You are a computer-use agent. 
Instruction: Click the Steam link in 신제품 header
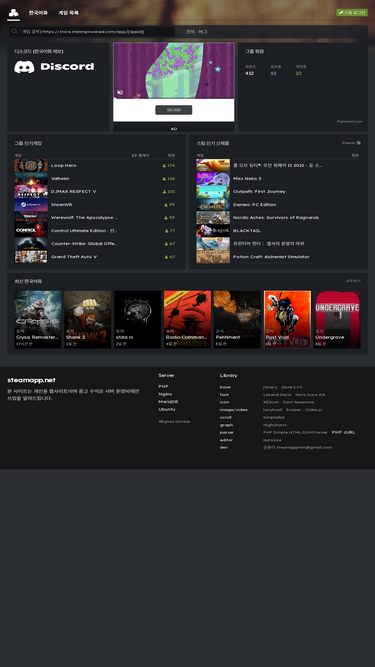(351, 143)
